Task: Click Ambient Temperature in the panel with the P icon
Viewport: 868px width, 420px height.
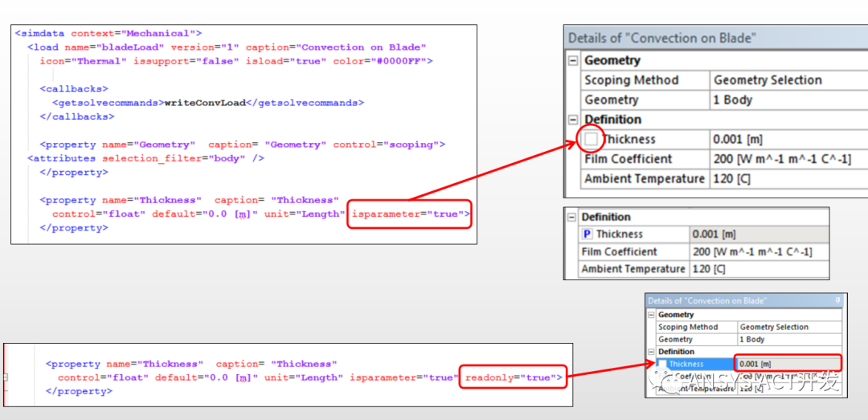Action: (633, 269)
